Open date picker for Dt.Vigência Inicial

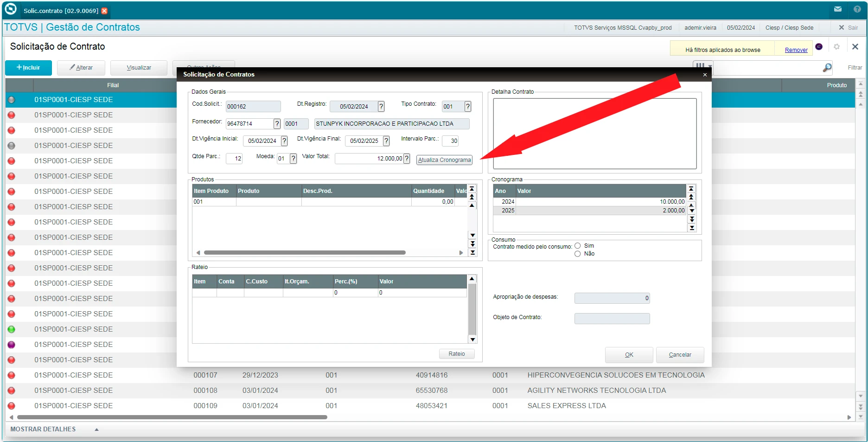point(284,141)
